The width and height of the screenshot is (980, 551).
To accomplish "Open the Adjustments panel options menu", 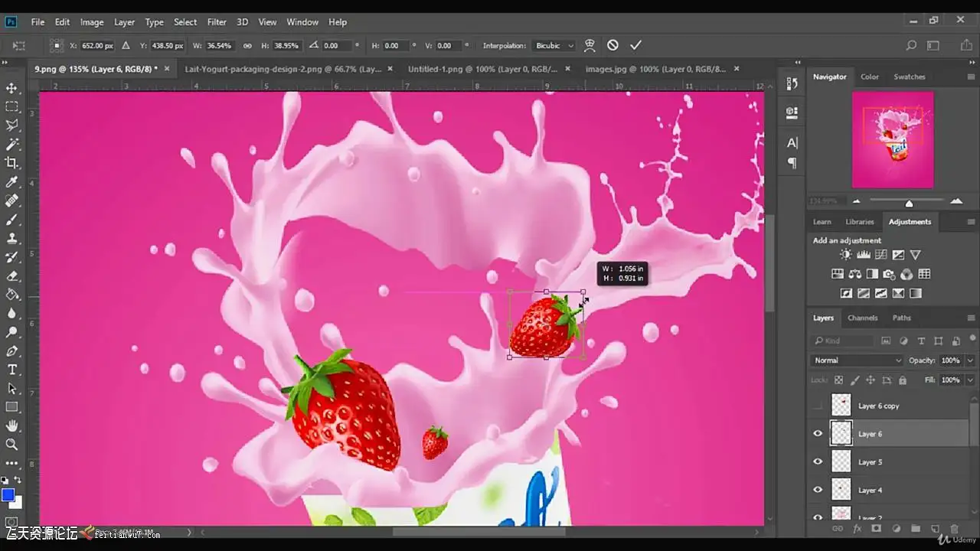I will point(972,222).
